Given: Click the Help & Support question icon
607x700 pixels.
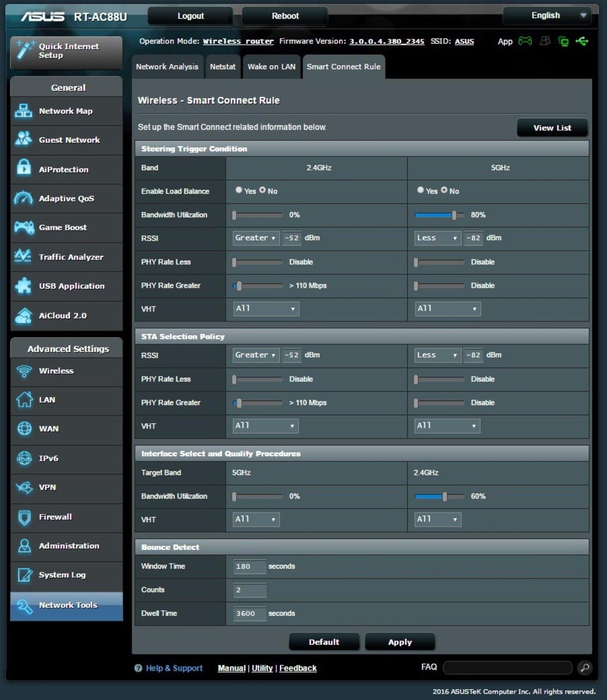Looking at the screenshot, I should (x=138, y=668).
